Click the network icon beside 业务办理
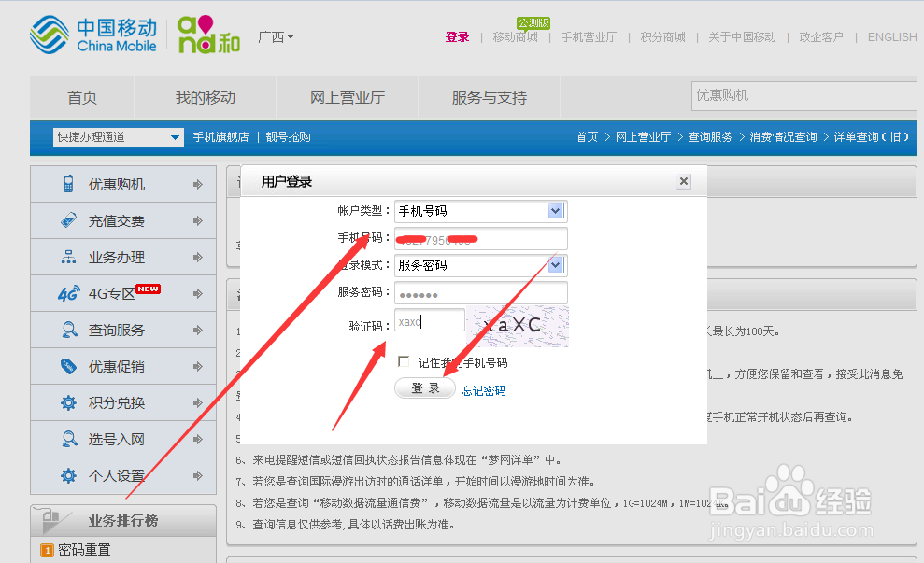924x563 pixels. tap(68, 257)
